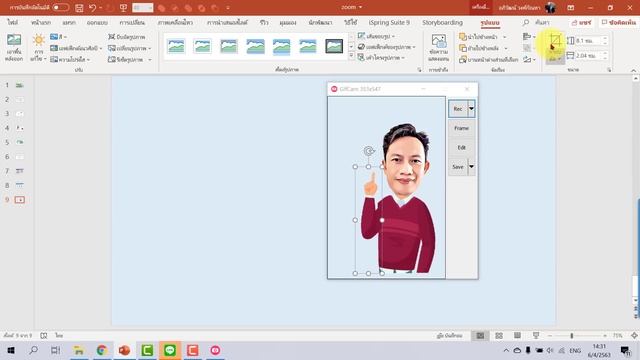
Task: Open the Picture Effects dropdown
Action: pos(387,47)
